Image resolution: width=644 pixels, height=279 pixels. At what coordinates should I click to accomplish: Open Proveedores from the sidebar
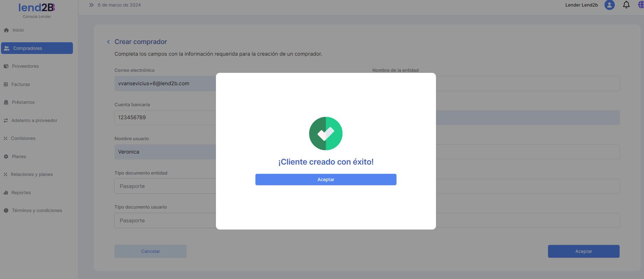tap(25, 66)
